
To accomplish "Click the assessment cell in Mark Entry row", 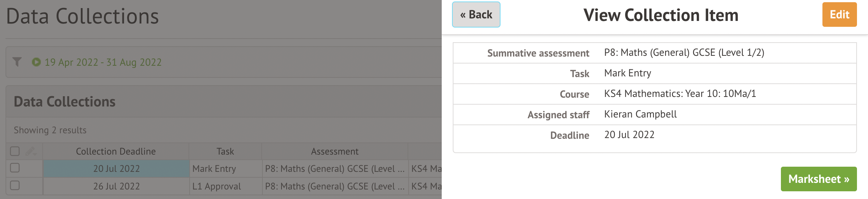I will tap(335, 169).
